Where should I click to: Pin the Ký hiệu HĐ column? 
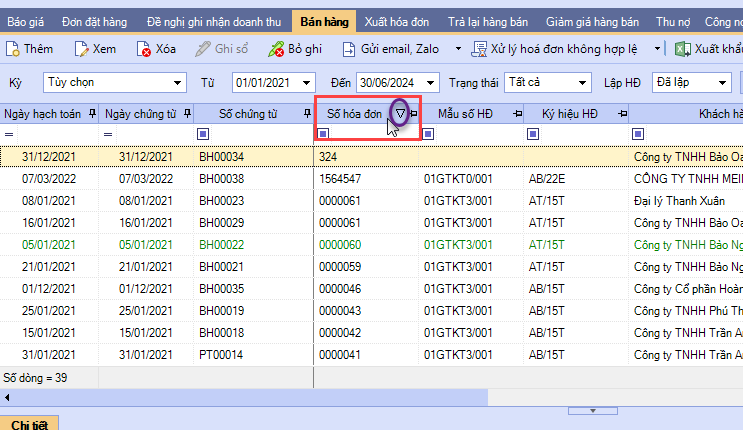tap(623, 114)
